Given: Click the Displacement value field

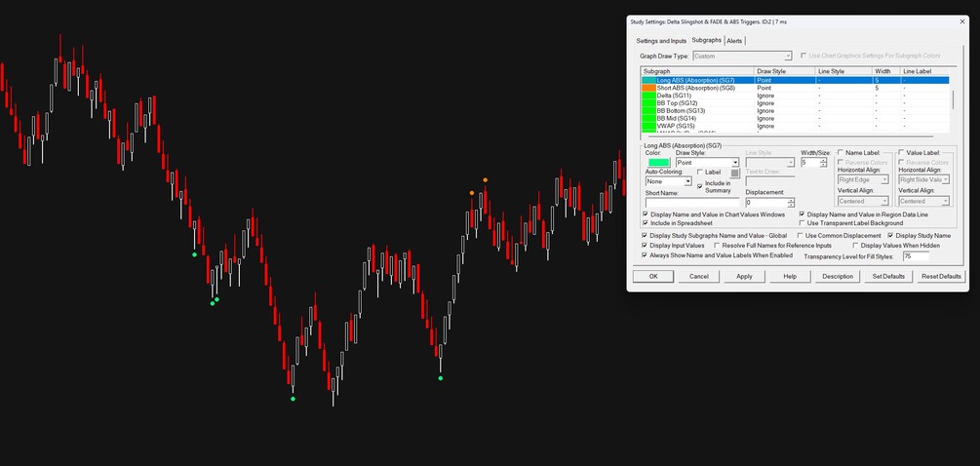Looking at the screenshot, I should coord(766,203).
